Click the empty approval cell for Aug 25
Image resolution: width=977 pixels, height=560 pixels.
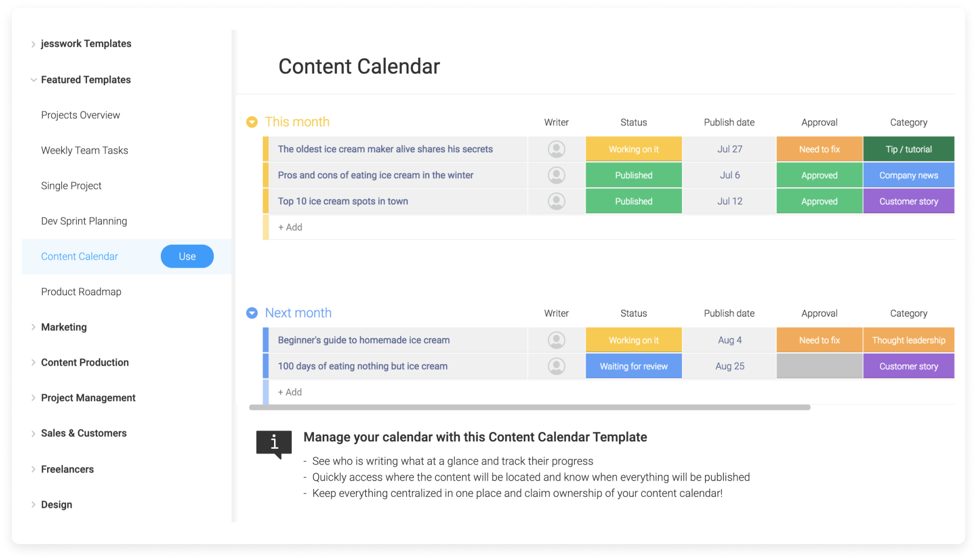(x=820, y=366)
